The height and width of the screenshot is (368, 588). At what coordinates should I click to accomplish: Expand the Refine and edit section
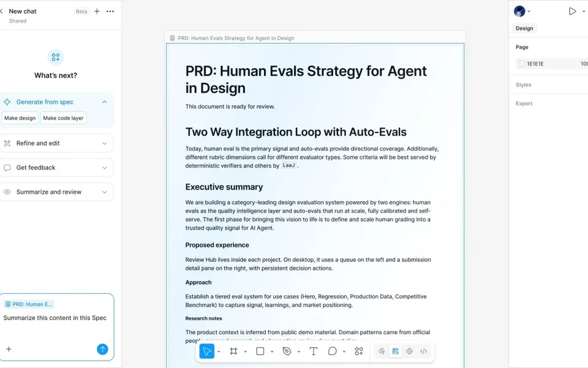[x=105, y=144]
